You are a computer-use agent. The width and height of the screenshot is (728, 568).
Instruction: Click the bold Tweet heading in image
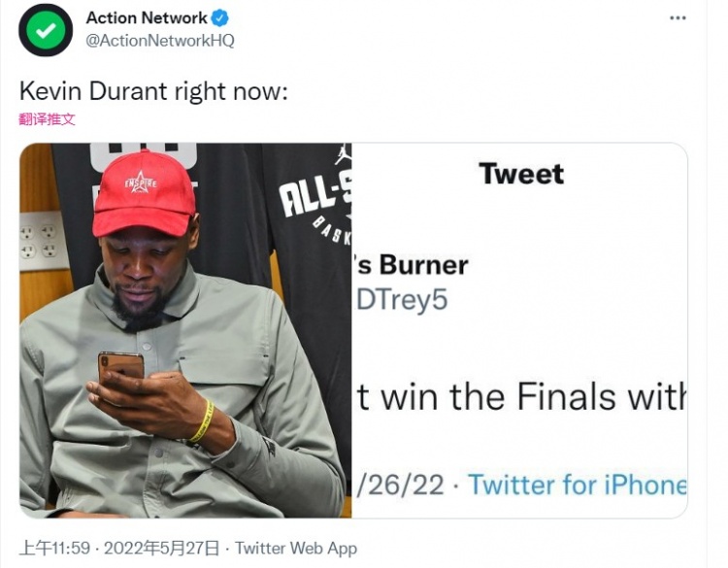(521, 174)
